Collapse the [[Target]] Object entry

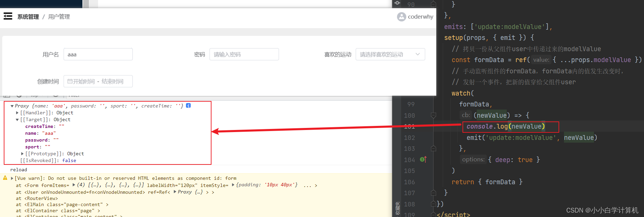(x=17, y=120)
